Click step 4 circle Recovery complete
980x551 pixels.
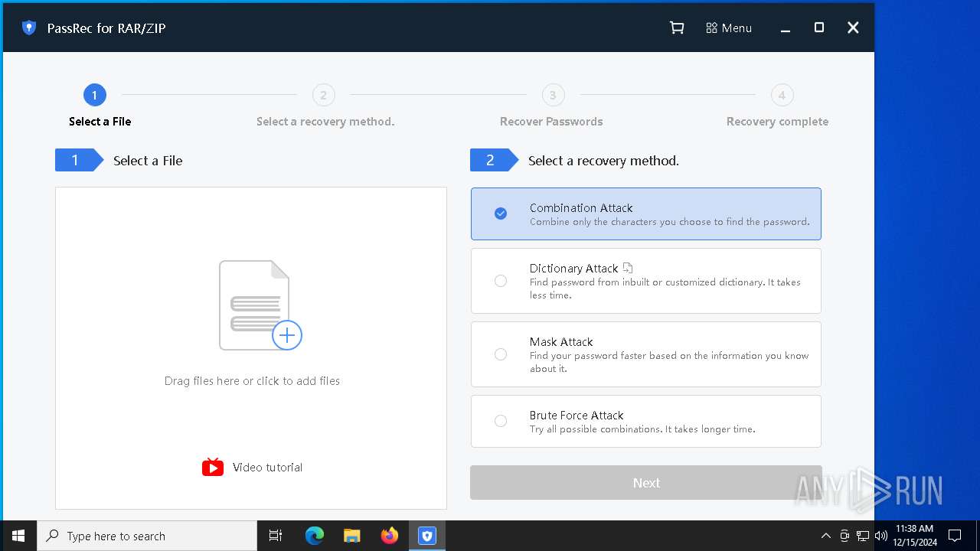[782, 95]
